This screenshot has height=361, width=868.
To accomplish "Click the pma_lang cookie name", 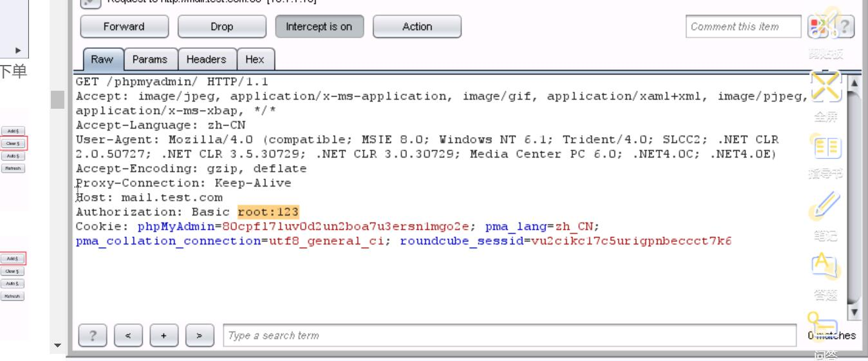I will point(515,227).
